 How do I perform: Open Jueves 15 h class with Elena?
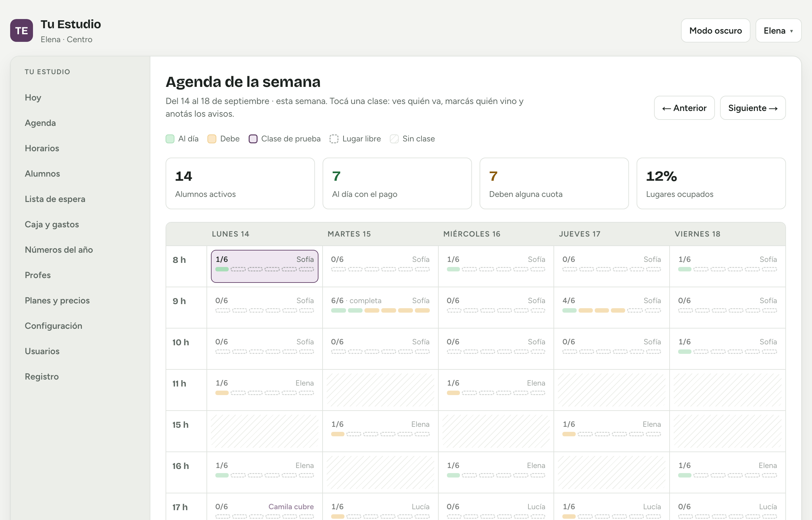(611, 431)
